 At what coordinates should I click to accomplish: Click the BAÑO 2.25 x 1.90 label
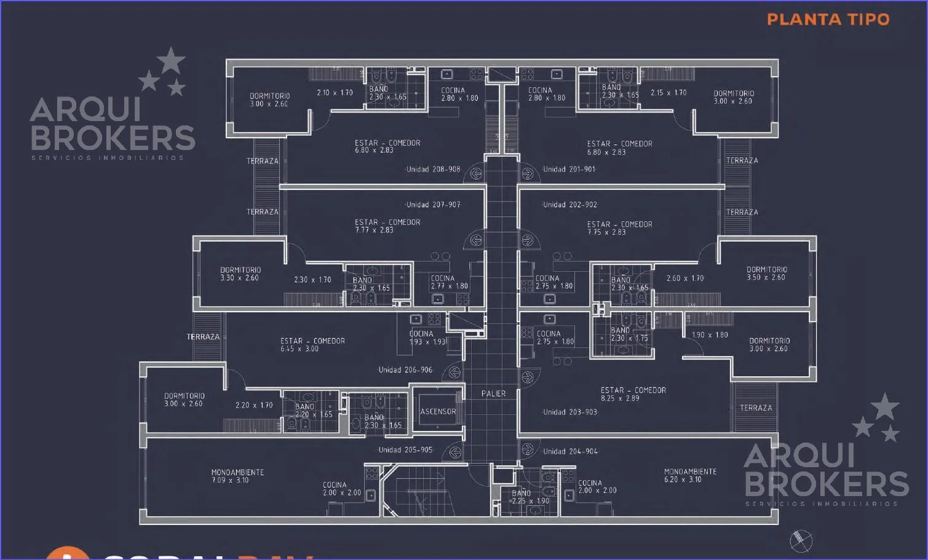point(529,497)
